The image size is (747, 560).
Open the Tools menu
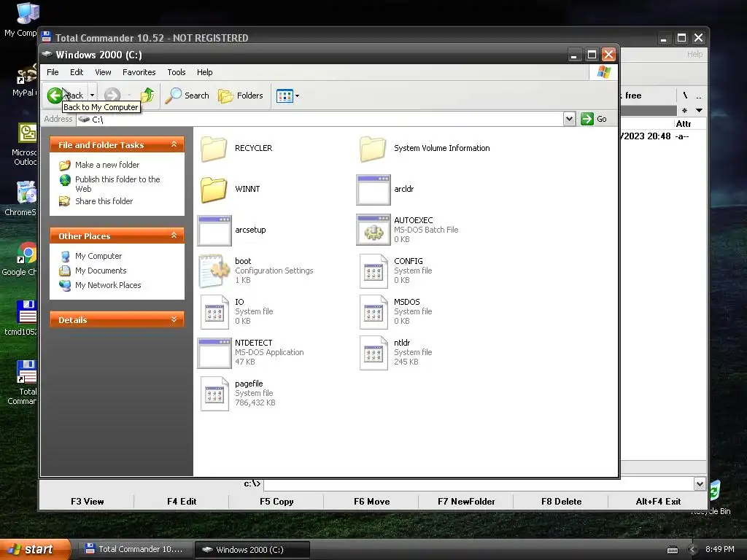point(177,72)
